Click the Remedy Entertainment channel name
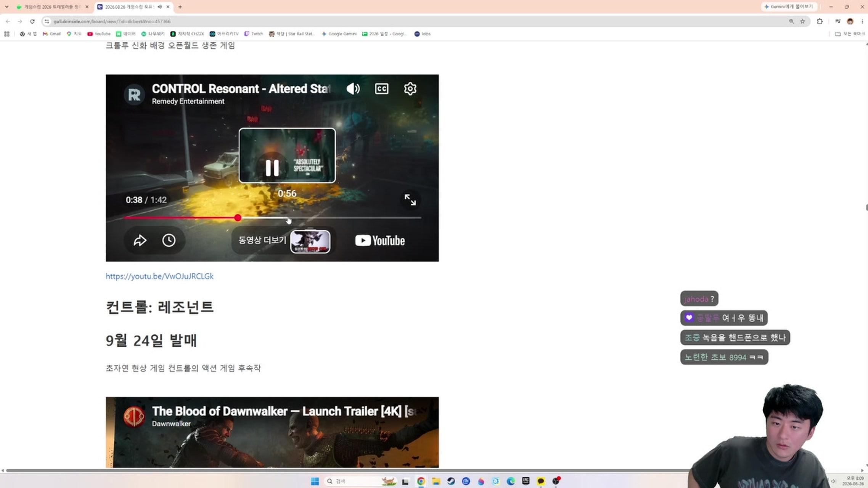The image size is (868, 488). pyautogui.click(x=188, y=101)
